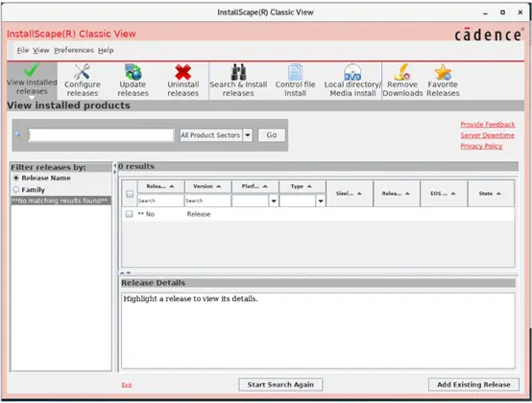The width and height of the screenshot is (532, 403).
Task: Sort by State column arrow
Action: tap(498, 194)
